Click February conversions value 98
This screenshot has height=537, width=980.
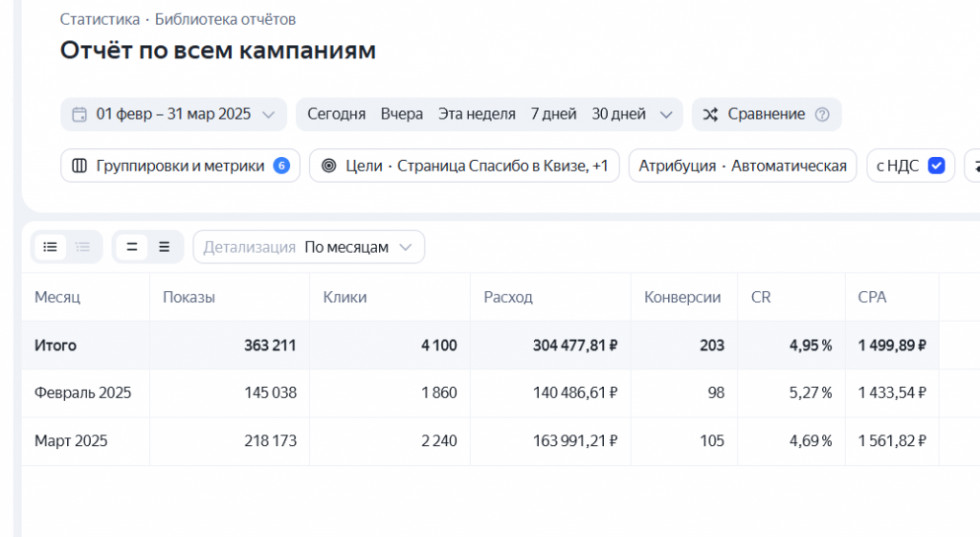pos(716,392)
